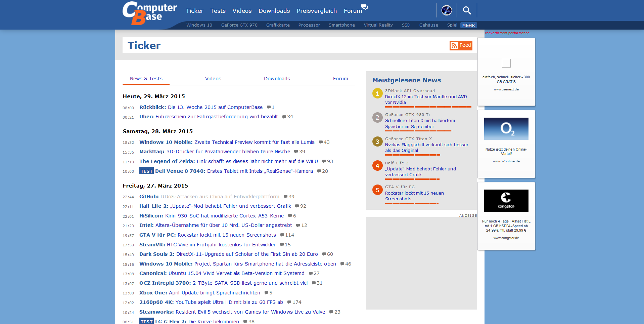The width and height of the screenshot is (644, 324).
Task: Open the Virtual Reality topic link
Action: coord(378,25)
